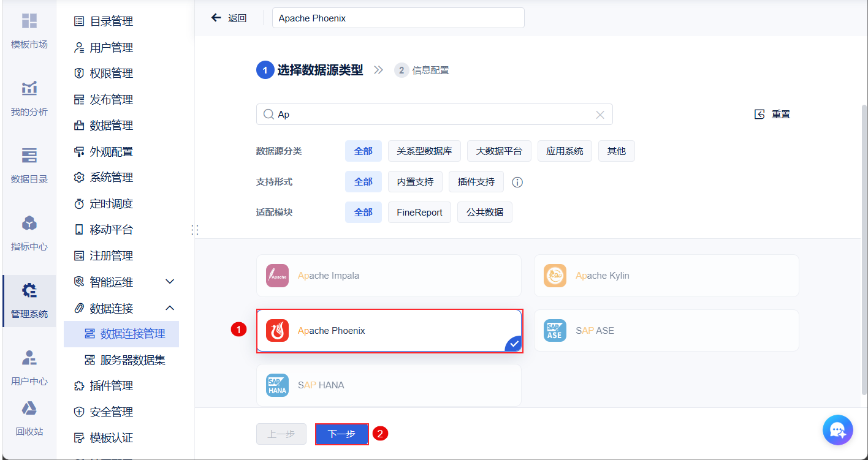Collapse the 数据连接 menu chevron
Screen dimensions: 868x460
(170, 307)
